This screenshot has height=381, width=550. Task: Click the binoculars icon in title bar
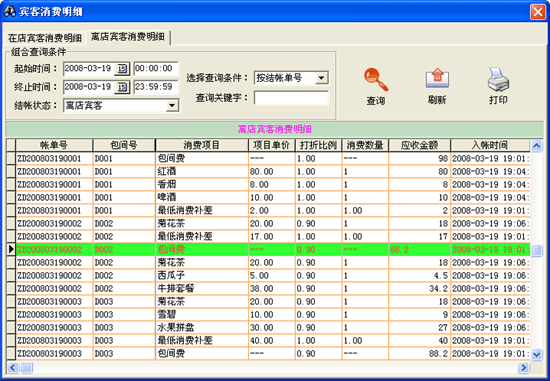(x=9, y=11)
